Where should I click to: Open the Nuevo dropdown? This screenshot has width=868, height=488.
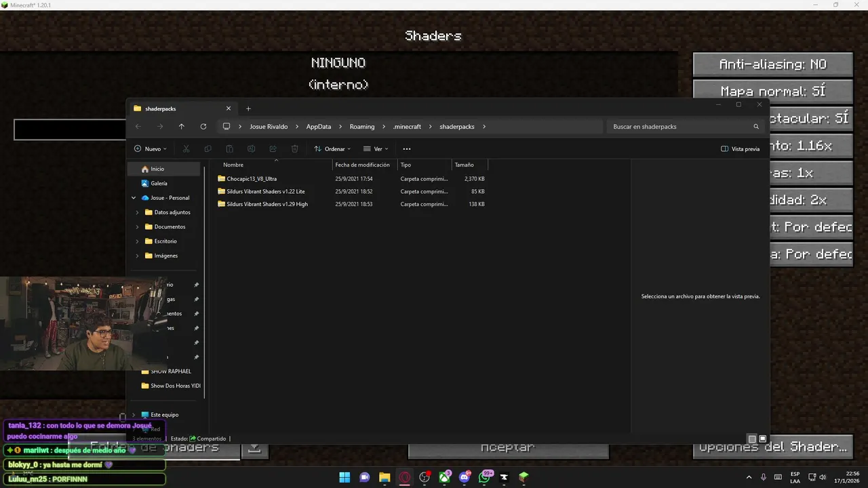(x=150, y=148)
